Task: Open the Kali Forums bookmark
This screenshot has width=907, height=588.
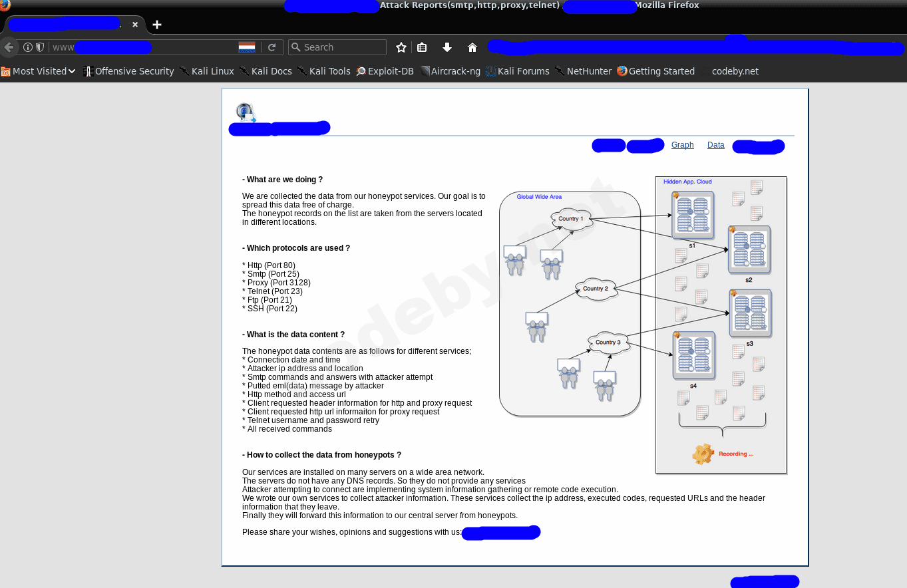Action: (x=518, y=71)
